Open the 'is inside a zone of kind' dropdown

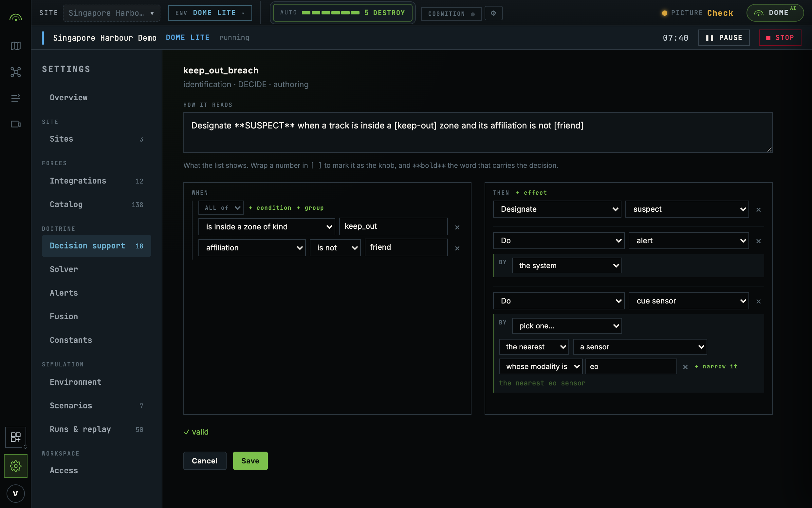(x=267, y=227)
